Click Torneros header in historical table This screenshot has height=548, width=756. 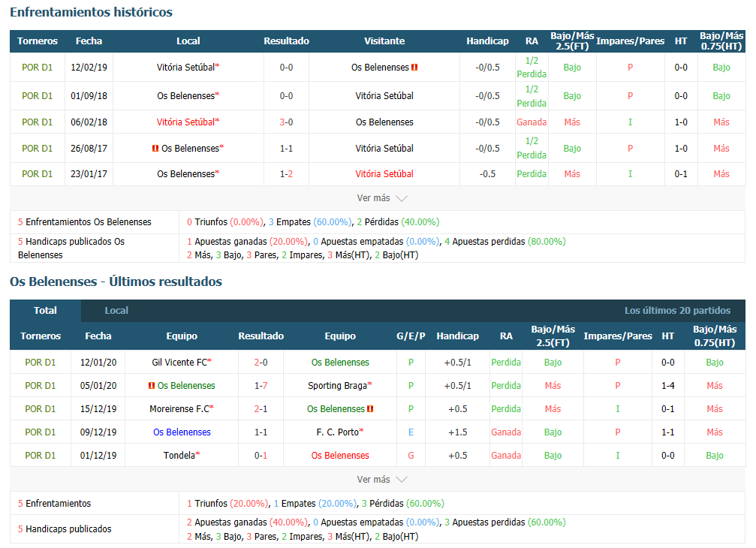coord(37,41)
